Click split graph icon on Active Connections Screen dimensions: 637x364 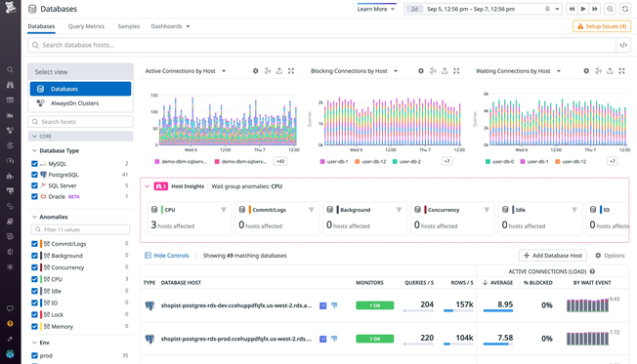tap(268, 71)
